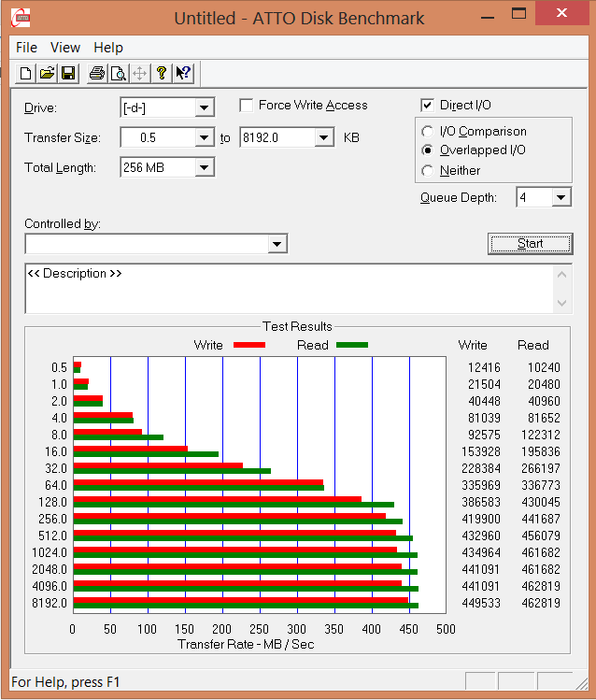Expand the Total Length dropdown
Screen dimensions: 596x700
[x=205, y=168]
